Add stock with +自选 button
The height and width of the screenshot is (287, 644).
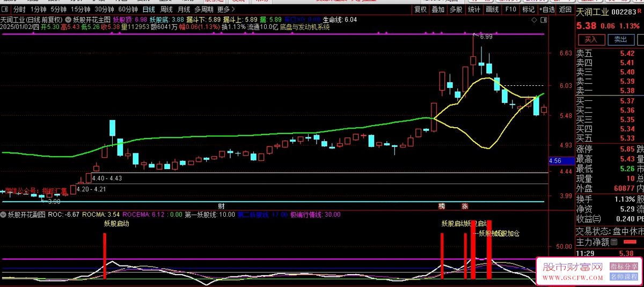click(x=547, y=9)
